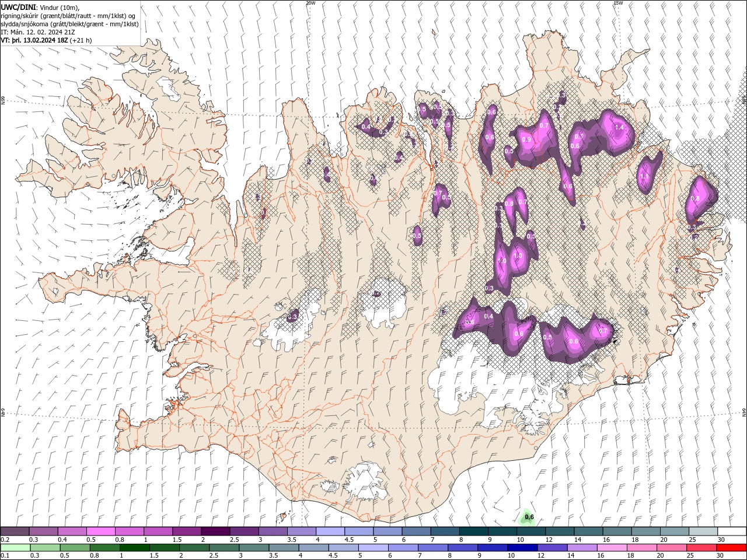This screenshot has width=747, height=560.
Task: Click the 1.4 snowfall value on the map
Action: pyautogui.click(x=620, y=127)
